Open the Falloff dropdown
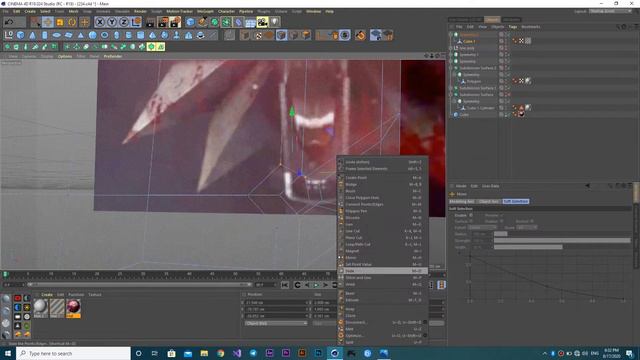Screen dimensions: 640x360 [482, 227]
